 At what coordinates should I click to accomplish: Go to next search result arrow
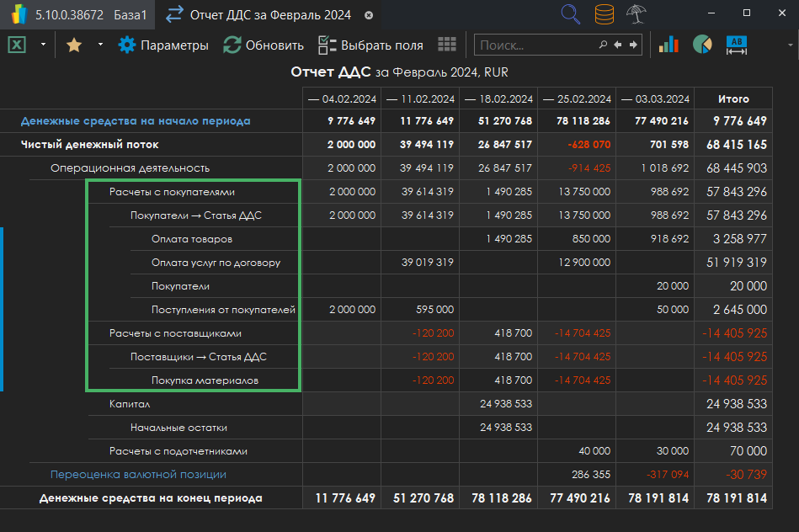633,45
